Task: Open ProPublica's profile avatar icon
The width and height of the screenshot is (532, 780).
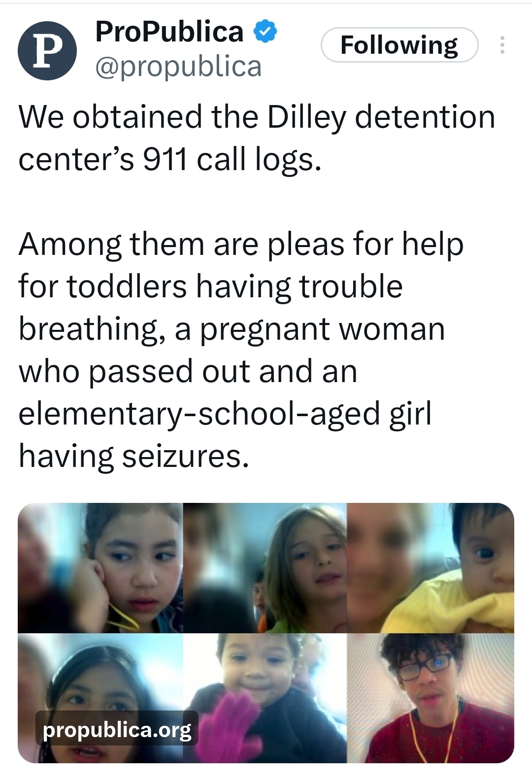Action: 47,51
